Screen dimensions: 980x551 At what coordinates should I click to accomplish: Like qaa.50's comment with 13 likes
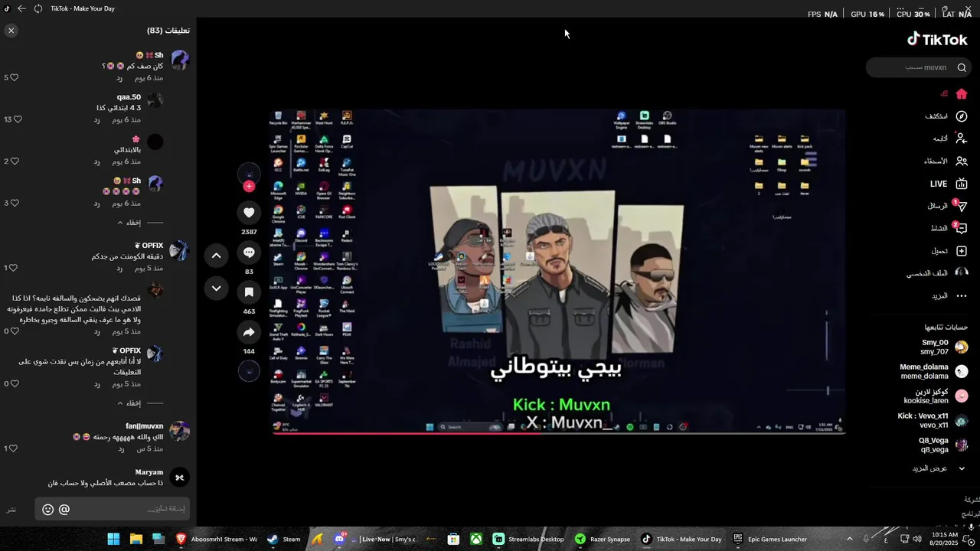pyautogui.click(x=18, y=119)
